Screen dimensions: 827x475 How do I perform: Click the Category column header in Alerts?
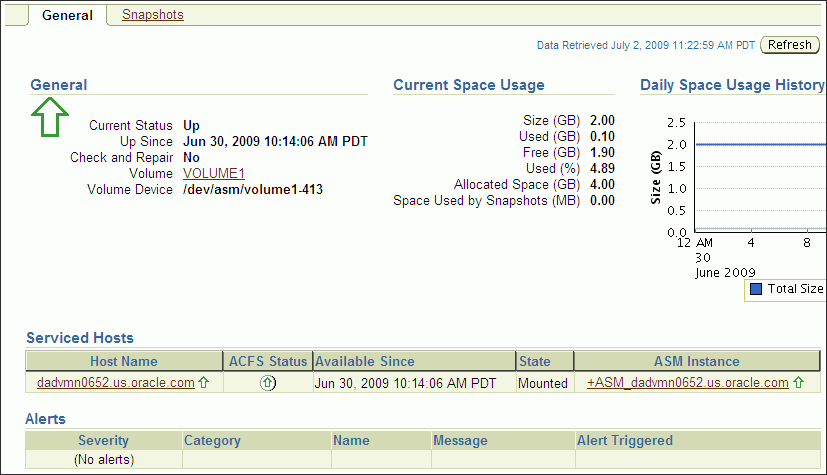(257, 440)
